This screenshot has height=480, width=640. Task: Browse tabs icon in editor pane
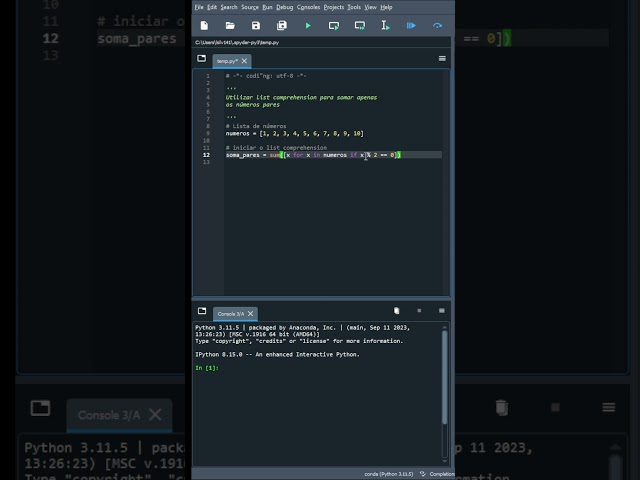tap(202, 58)
